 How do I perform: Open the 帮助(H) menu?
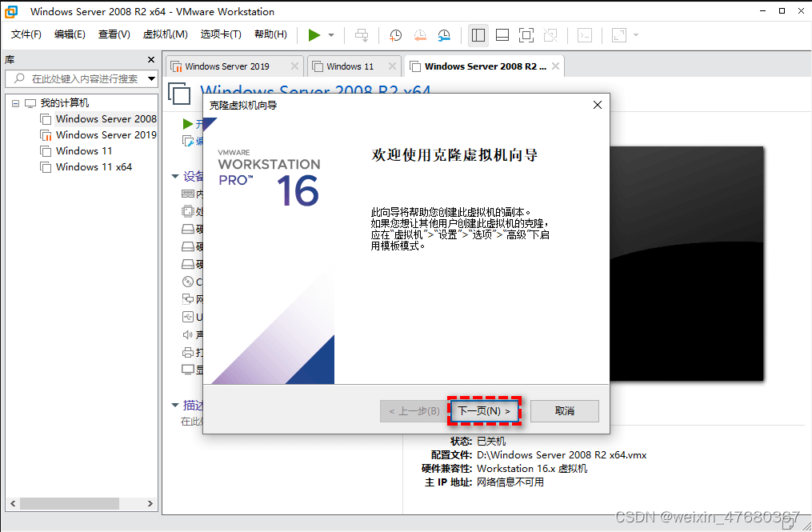[x=271, y=34]
